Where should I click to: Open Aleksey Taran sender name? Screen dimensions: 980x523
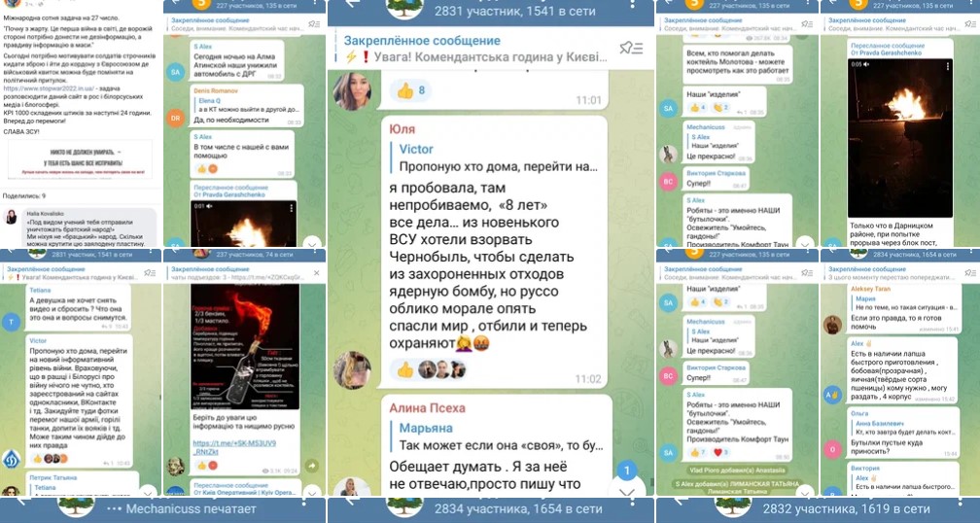pos(871,290)
